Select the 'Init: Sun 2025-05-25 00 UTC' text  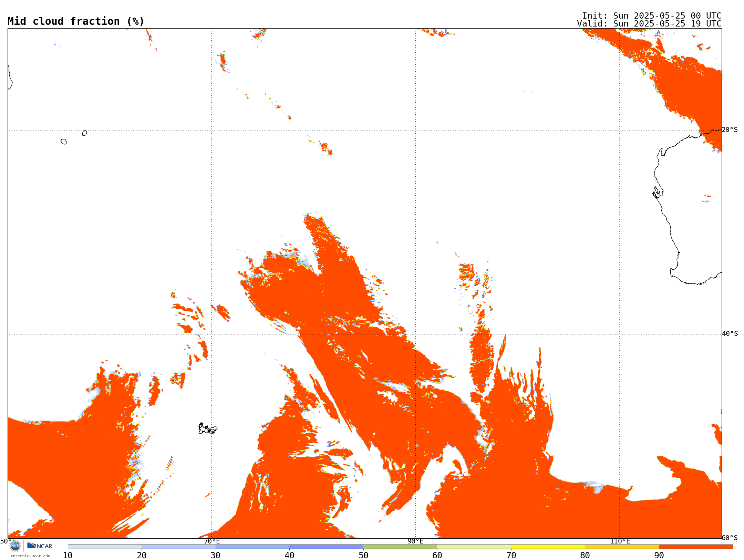(652, 16)
